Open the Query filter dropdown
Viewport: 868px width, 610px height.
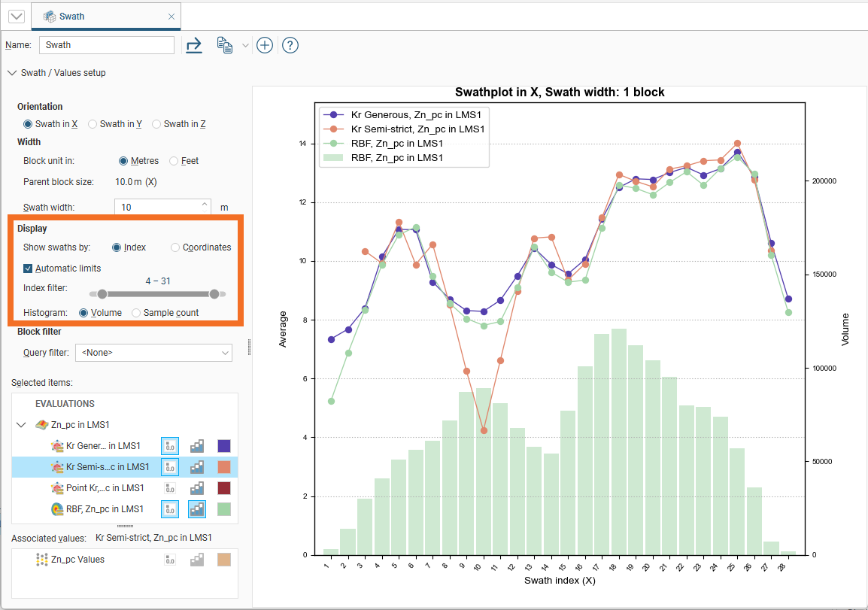coord(157,352)
